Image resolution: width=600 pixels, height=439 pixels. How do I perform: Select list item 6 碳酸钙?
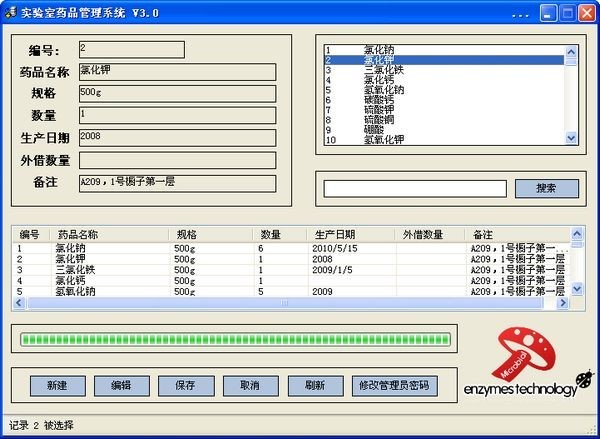tap(444, 100)
